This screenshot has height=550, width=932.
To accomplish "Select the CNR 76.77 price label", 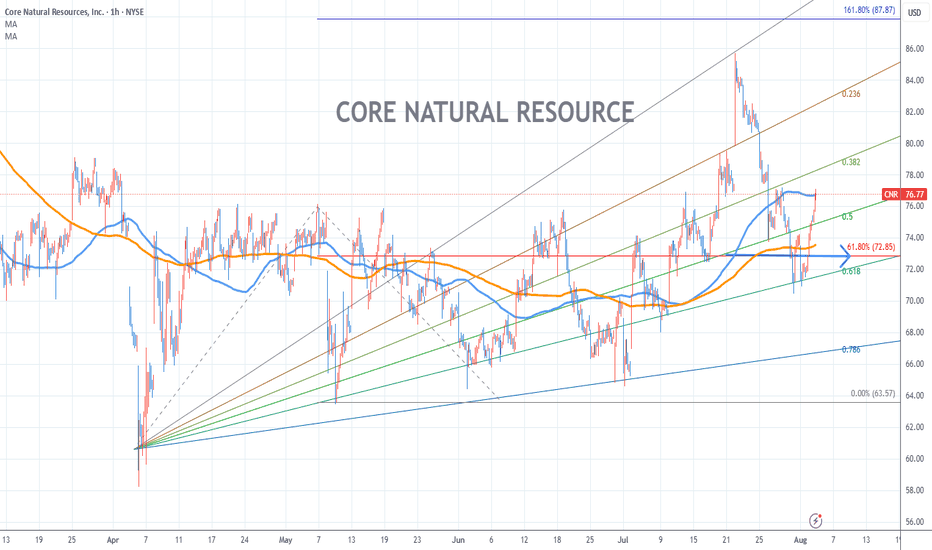I will 904,194.
